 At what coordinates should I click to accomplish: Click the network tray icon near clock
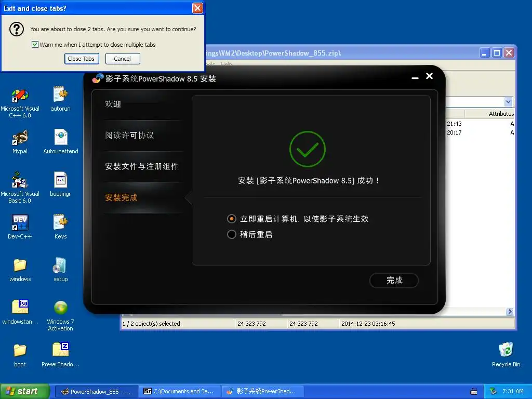(x=494, y=391)
